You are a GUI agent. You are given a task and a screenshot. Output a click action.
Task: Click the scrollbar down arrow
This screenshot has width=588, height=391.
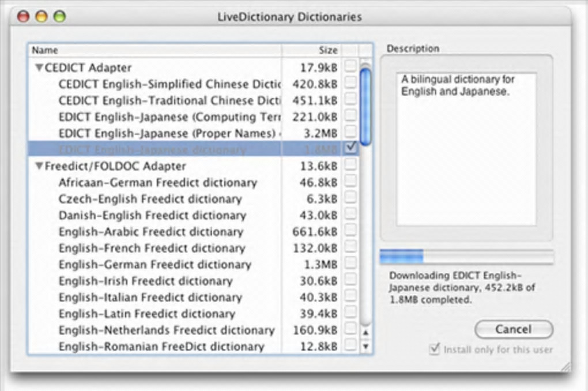pyautogui.click(x=365, y=347)
